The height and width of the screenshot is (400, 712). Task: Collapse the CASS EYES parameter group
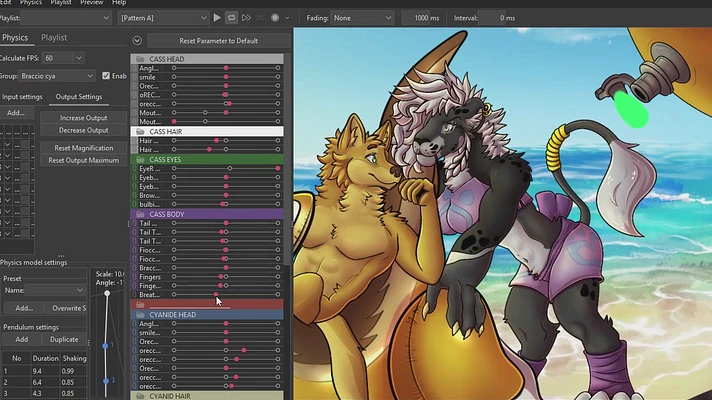pyautogui.click(x=207, y=160)
